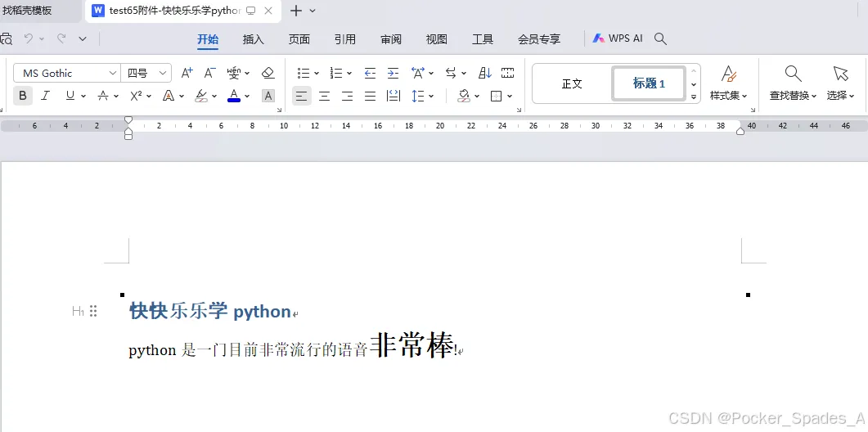Click the line spacing icon
868x432 pixels.
[418, 96]
